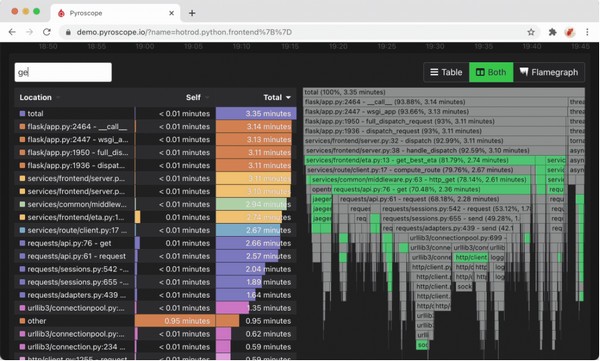
Task: Bookmark this page with the star icon
Action: [531, 32]
